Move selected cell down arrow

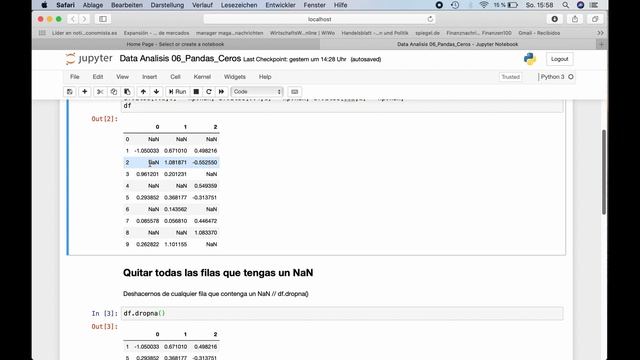(156, 92)
